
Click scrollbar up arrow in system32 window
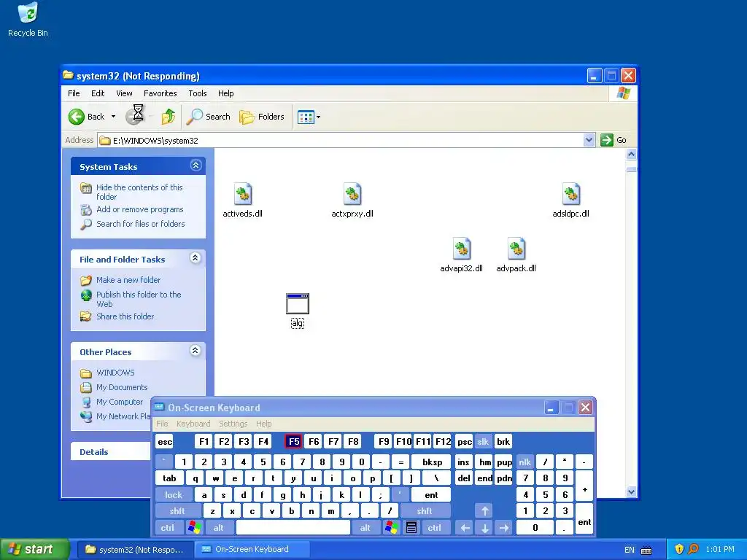[x=631, y=154]
